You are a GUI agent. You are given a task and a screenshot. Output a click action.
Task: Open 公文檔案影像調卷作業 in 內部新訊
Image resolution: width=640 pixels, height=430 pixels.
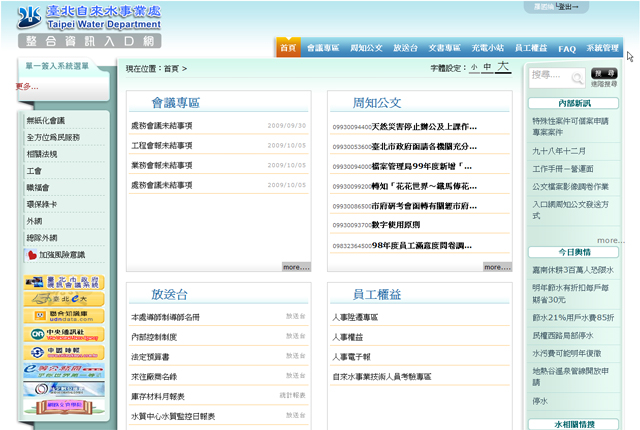pyautogui.click(x=570, y=186)
